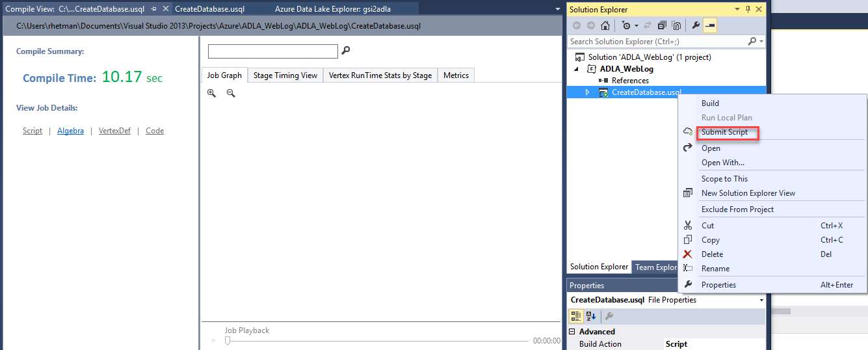Open the VertexDef job details link
This screenshot has height=350, width=868.
114,131
